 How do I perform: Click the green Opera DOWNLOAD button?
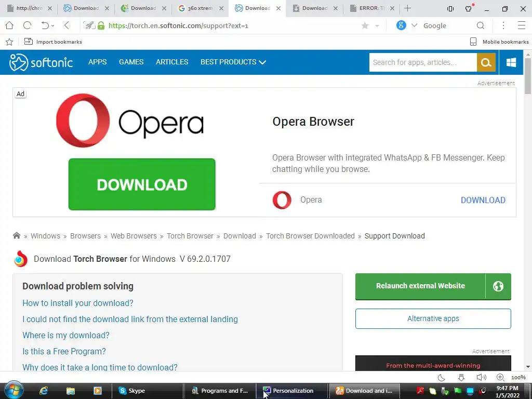142,184
